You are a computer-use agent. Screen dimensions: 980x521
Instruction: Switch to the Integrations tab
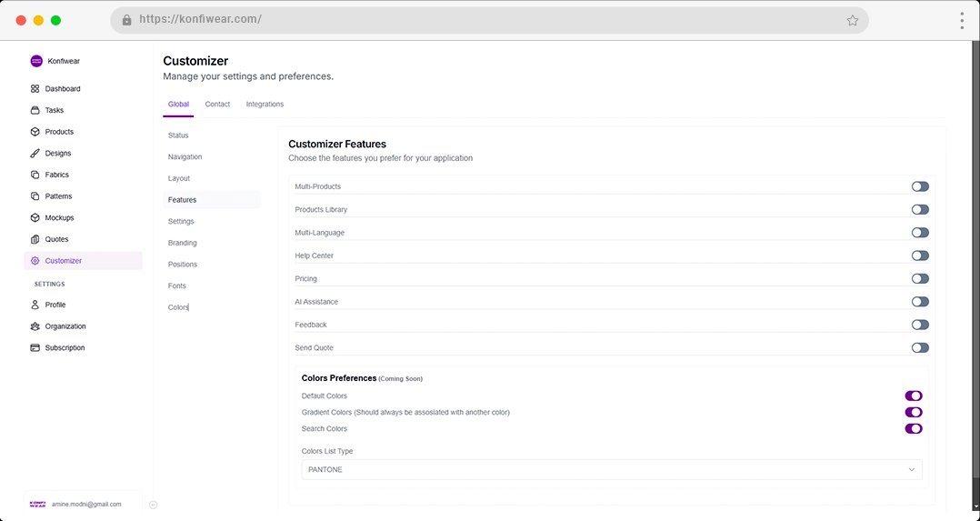[265, 105]
